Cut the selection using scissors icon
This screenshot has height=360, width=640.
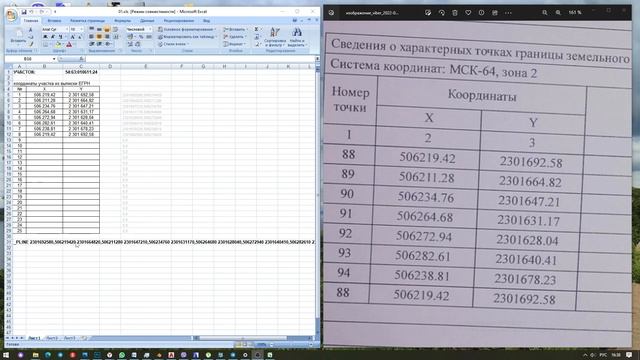(30, 30)
